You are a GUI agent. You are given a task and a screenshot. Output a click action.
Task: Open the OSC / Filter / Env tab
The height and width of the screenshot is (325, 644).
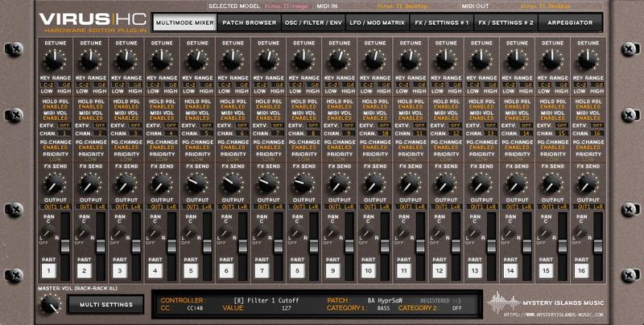click(x=313, y=23)
